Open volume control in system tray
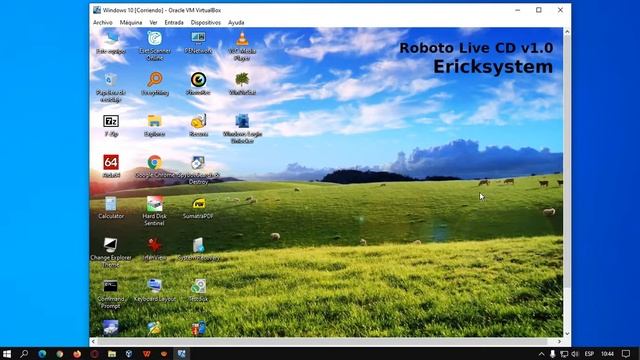Viewport: 640px width, 360px height. tap(575, 353)
